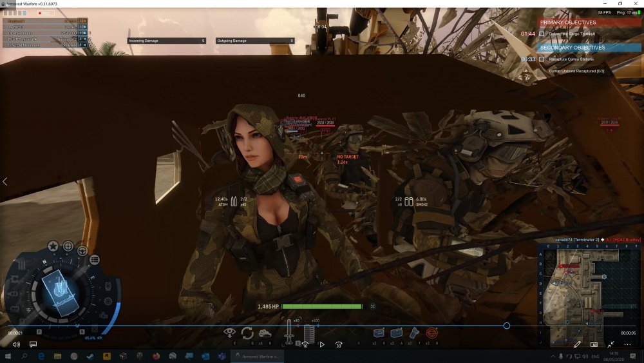Click the Outgoing Damage bar
Image resolution: width=644 pixels, height=363 pixels.
click(255, 41)
